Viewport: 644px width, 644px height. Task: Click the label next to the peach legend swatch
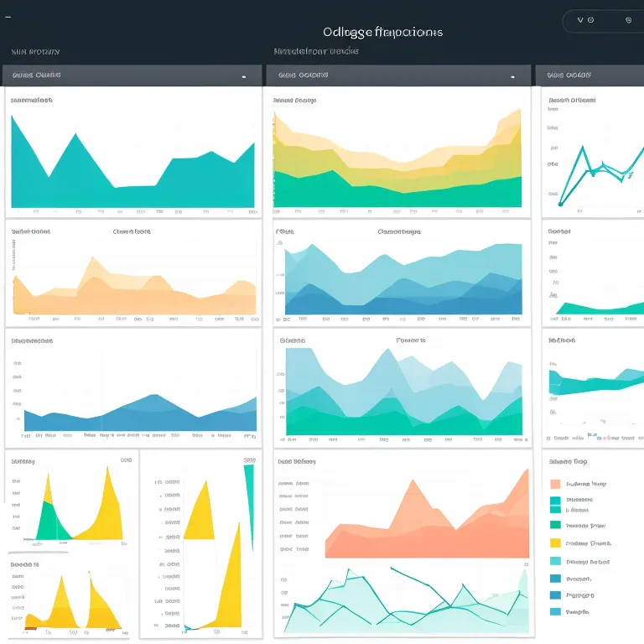(586, 484)
